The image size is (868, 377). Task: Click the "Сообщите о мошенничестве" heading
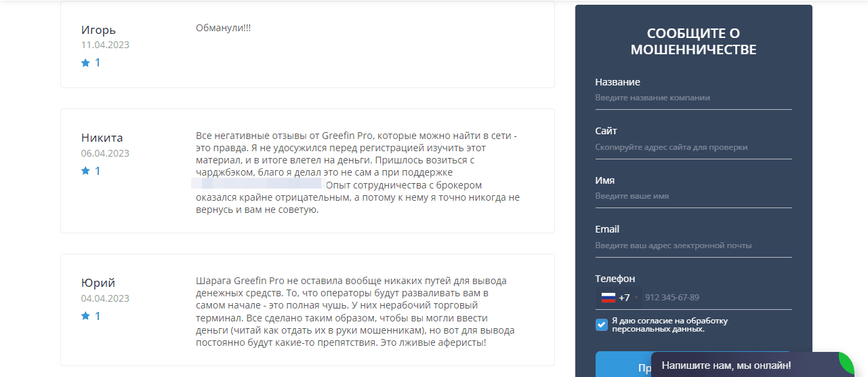click(x=693, y=41)
